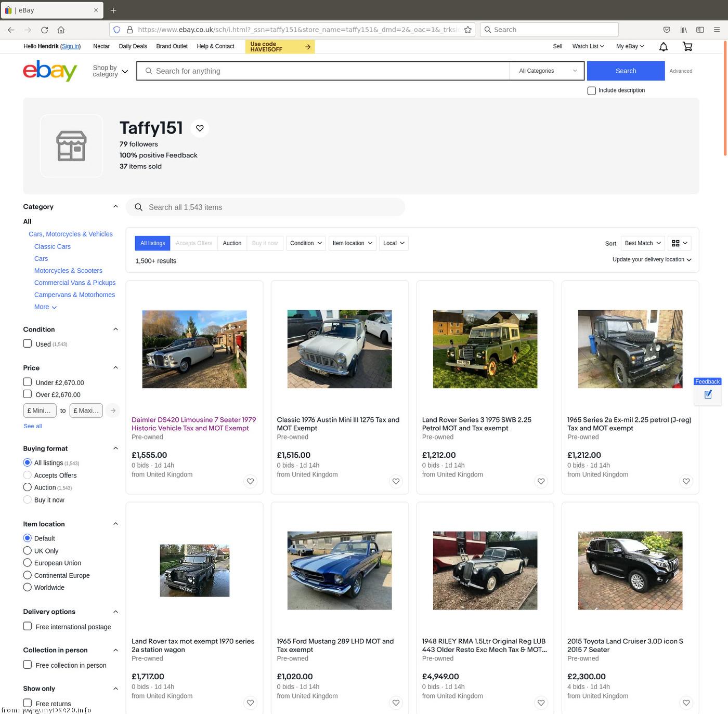Watch the 1965 Series 2a Ex-mil heart

pyautogui.click(x=686, y=481)
